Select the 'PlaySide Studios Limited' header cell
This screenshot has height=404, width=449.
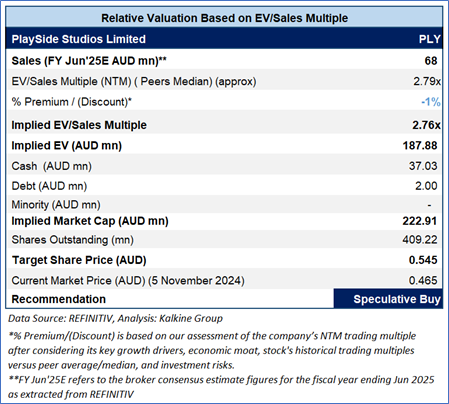[79, 39]
